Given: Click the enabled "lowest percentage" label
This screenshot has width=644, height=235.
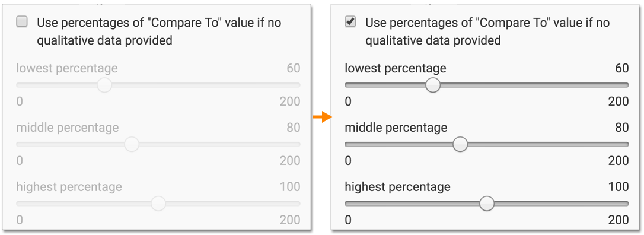Looking at the screenshot, I should pos(396,68).
